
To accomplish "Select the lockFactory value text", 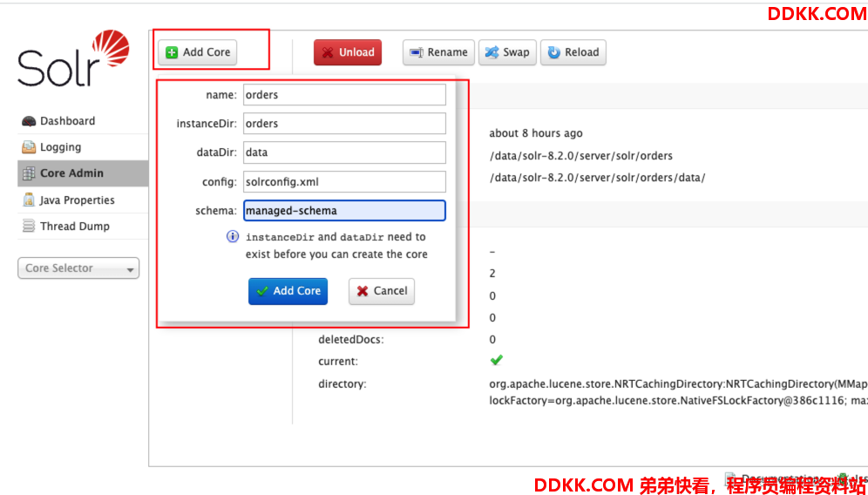I will (x=679, y=400).
